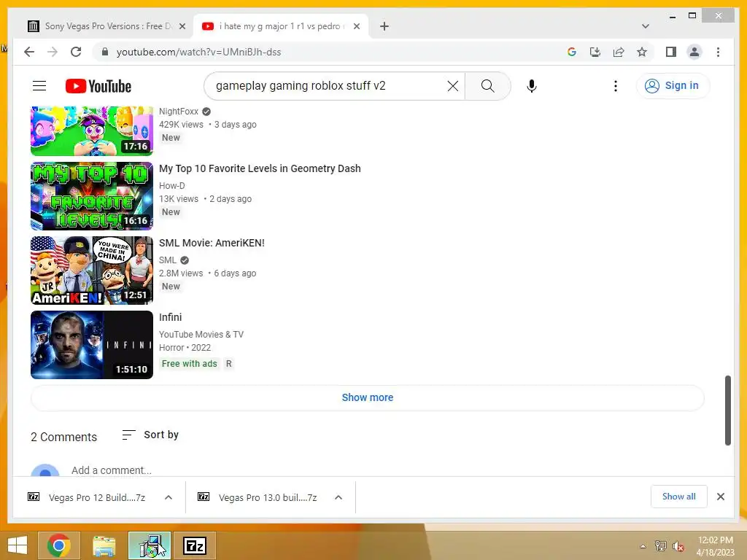Open the Chrome profile avatar
The width and height of the screenshot is (747, 560).
[x=694, y=52]
